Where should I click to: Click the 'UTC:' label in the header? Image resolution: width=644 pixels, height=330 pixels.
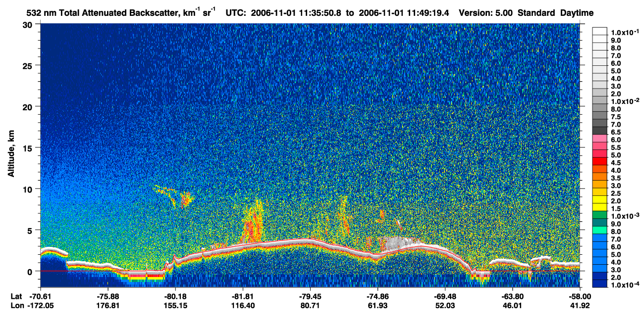(236, 13)
